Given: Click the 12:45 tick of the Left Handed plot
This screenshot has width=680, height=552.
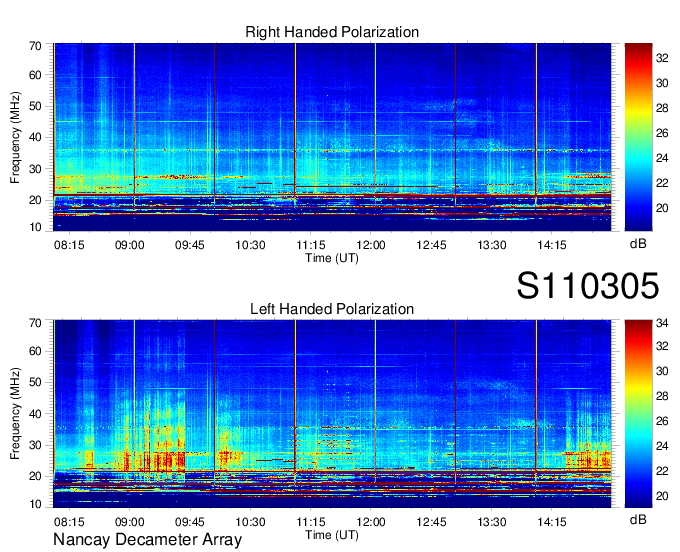Looking at the screenshot, I should click(431, 522).
